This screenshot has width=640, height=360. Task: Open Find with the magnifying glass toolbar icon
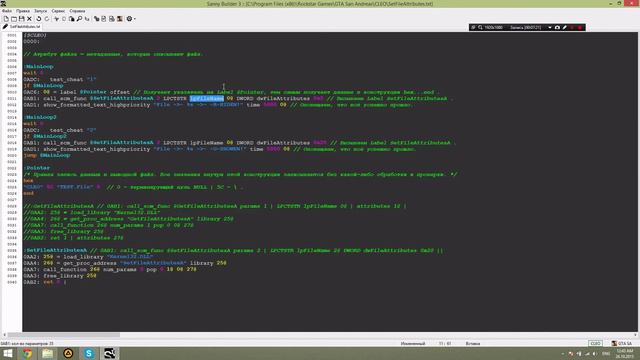(80, 19)
